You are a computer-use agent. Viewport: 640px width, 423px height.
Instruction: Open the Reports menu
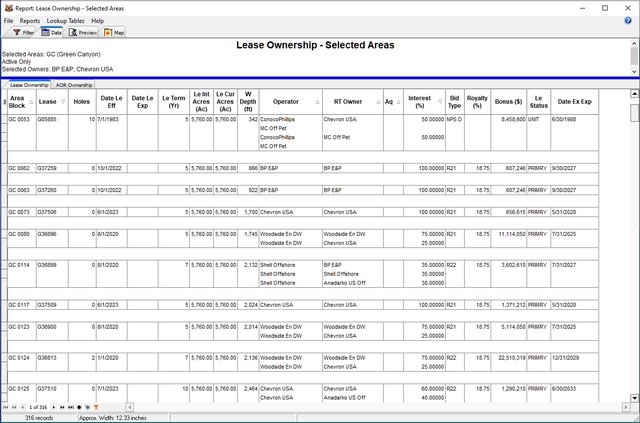(x=30, y=21)
